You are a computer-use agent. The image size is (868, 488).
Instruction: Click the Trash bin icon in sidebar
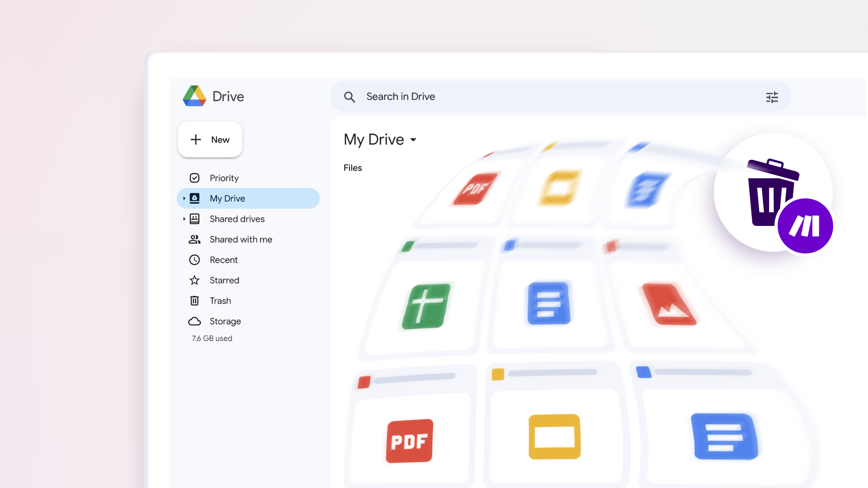click(x=195, y=300)
